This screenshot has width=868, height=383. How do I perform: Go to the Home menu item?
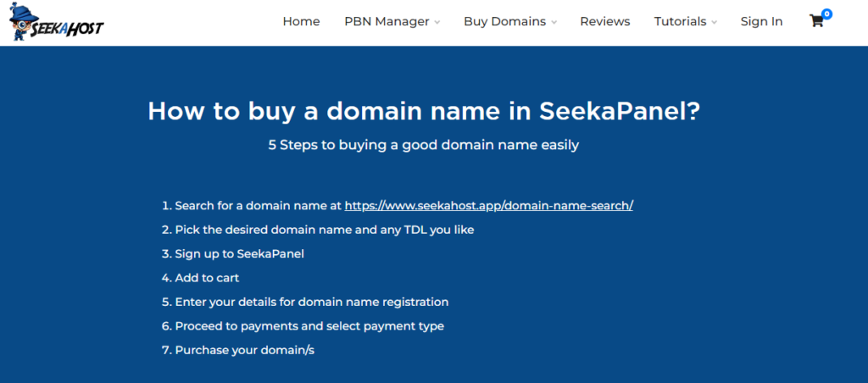[301, 21]
